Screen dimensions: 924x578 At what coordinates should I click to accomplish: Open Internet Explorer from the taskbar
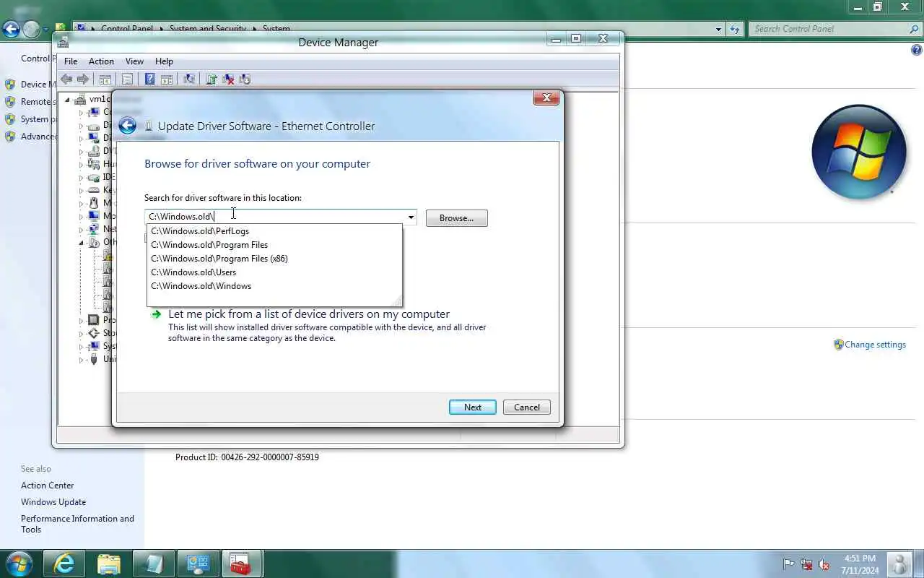[x=64, y=564]
